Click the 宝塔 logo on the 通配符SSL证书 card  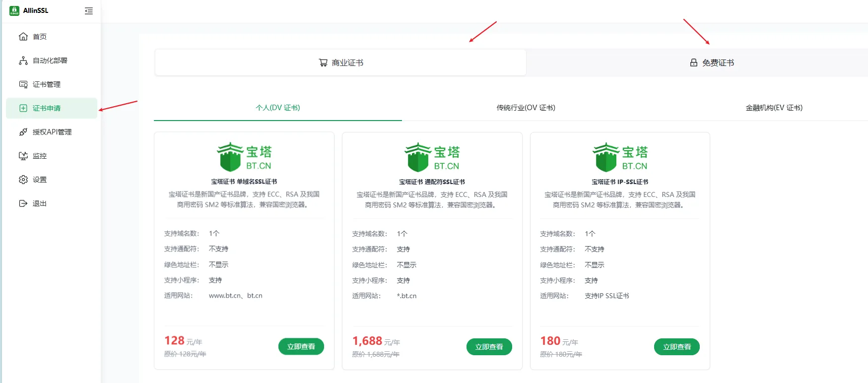tap(432, 157)
